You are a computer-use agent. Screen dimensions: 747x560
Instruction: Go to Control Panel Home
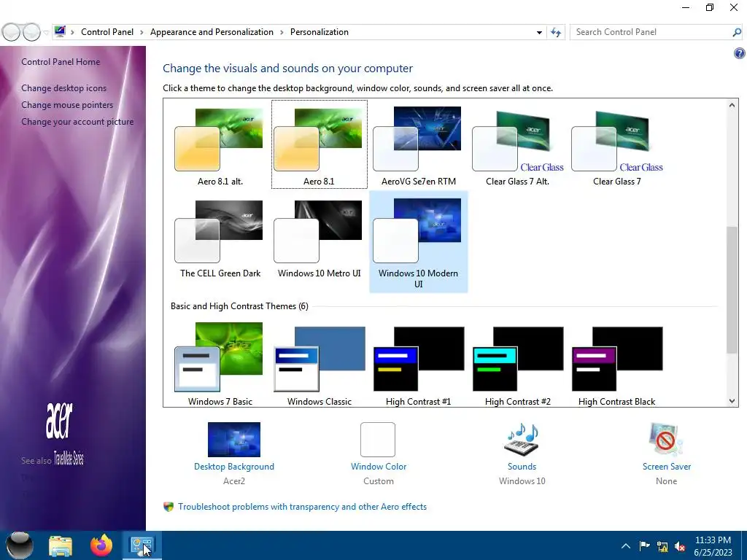(61, 62)
